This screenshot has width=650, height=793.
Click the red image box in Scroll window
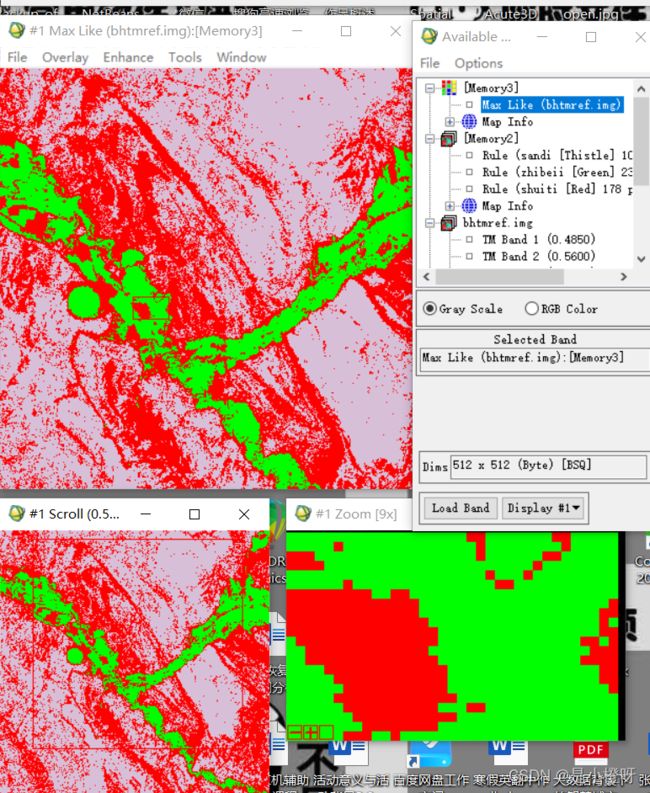coord(138,643)
